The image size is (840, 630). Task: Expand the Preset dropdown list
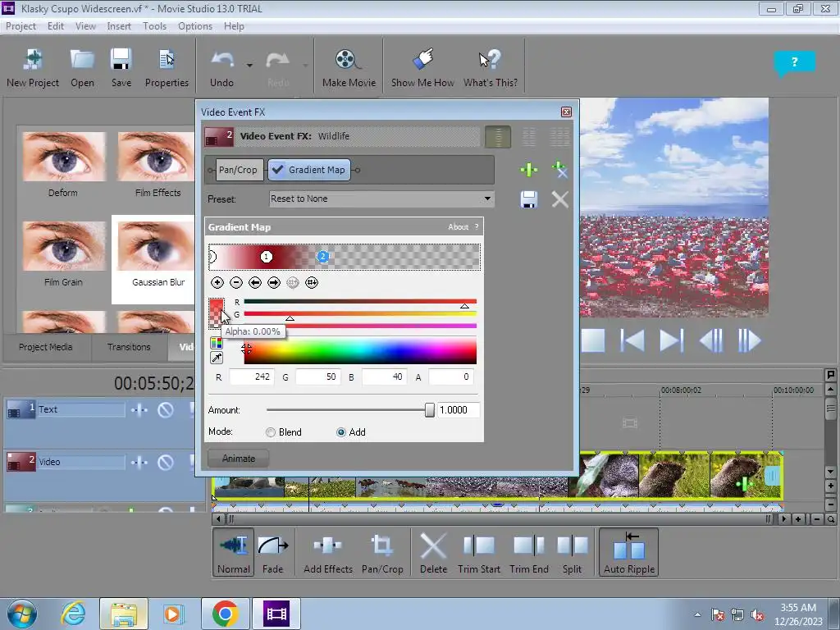[487, 199]
